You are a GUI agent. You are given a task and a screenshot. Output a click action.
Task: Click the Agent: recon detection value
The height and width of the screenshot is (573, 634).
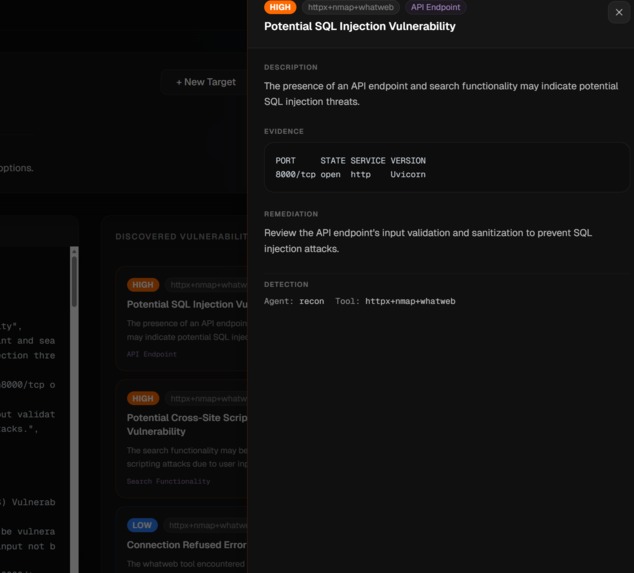click(294, 301)
